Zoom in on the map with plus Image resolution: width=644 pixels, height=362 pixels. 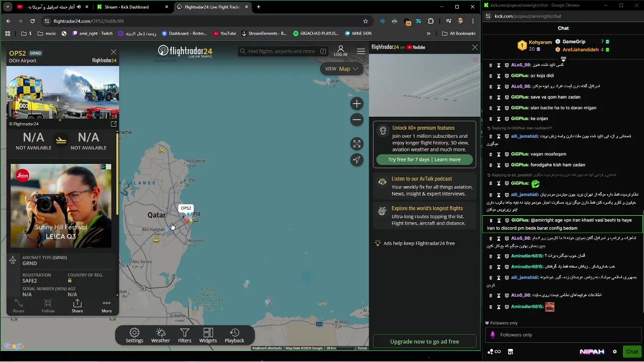[x=357, y=104]
